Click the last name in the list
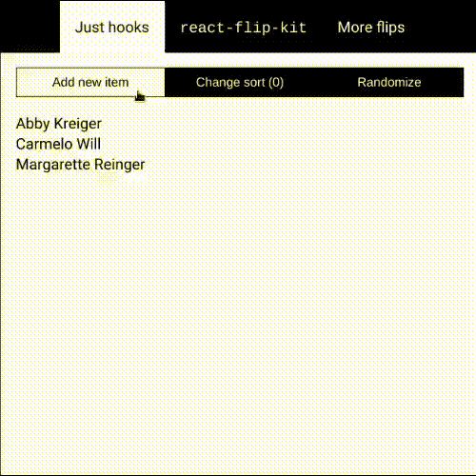This screenshot has height=476, width=476. tap(80, 165)
